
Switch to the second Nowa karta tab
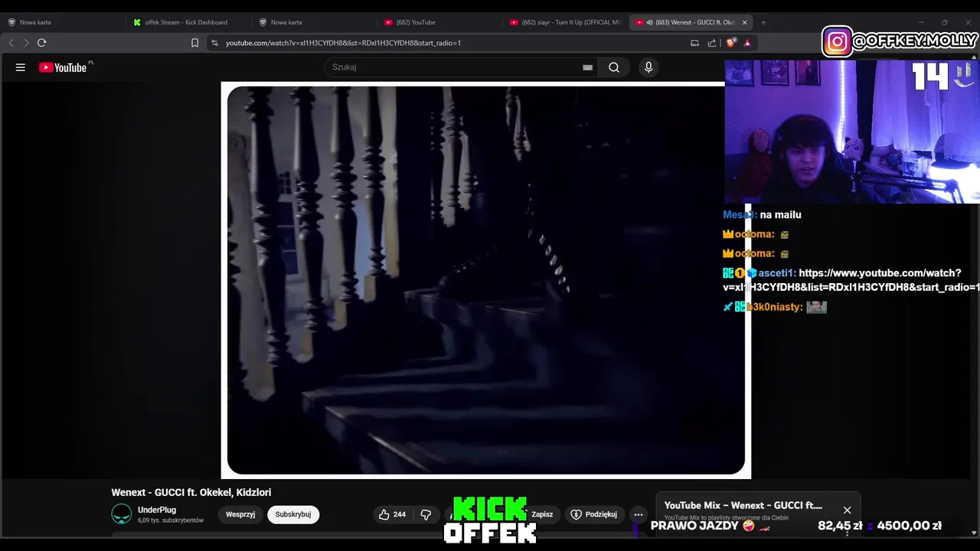click(x=314, y=22)
